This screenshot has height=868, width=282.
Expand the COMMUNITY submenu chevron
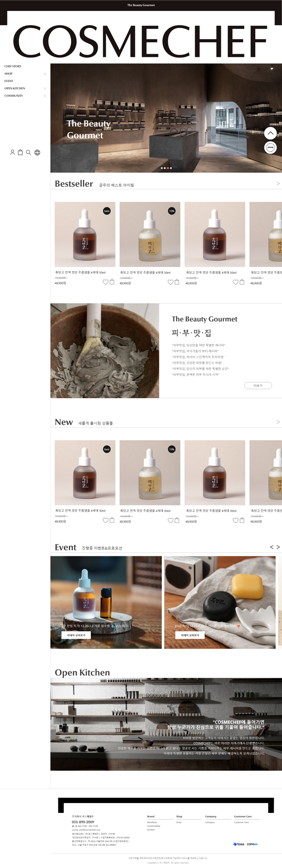45,96
